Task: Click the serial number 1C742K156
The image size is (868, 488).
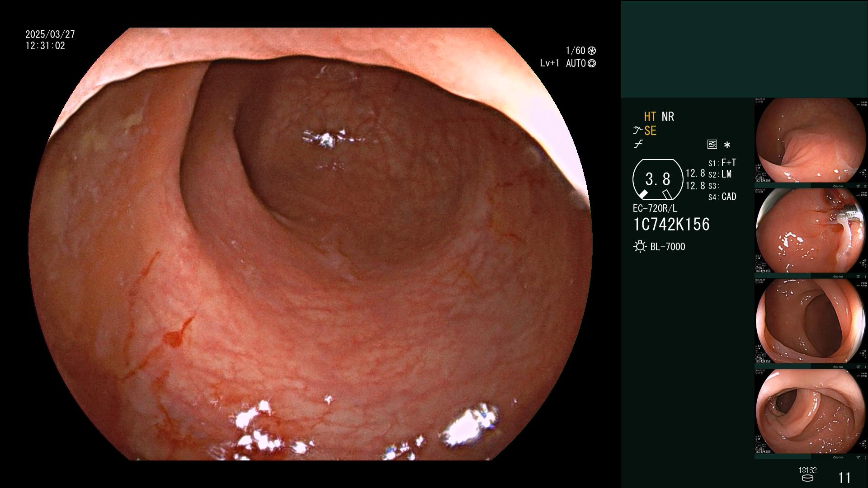Action: click(671, 225)
